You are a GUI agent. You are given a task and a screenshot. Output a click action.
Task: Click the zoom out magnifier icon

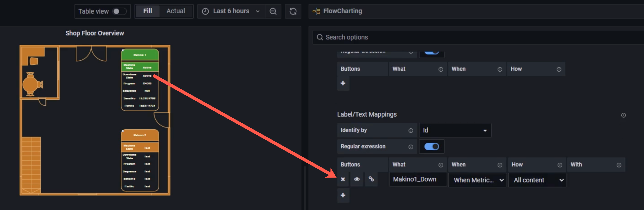coord(273,11)
